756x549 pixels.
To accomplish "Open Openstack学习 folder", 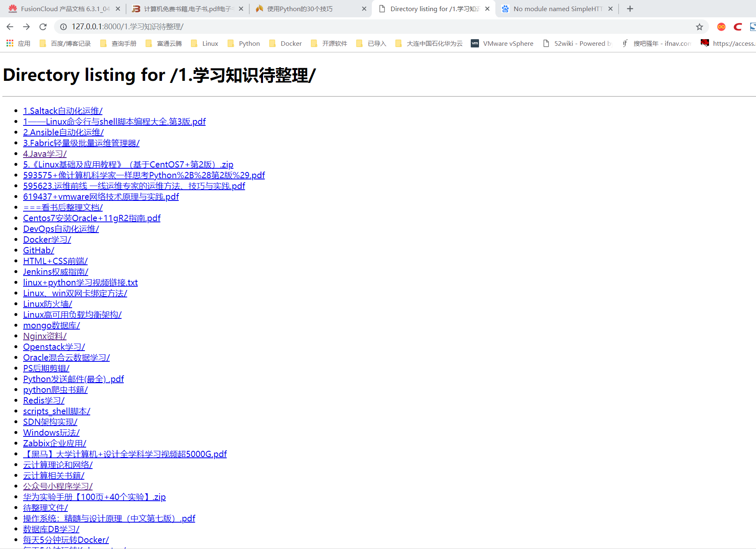I will point(54,347).
